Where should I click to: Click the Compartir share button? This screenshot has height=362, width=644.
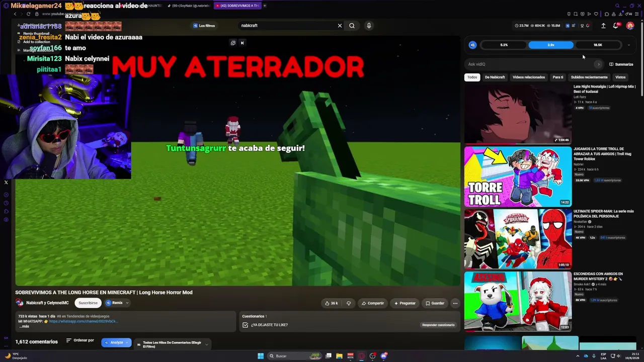coord(372,303)
